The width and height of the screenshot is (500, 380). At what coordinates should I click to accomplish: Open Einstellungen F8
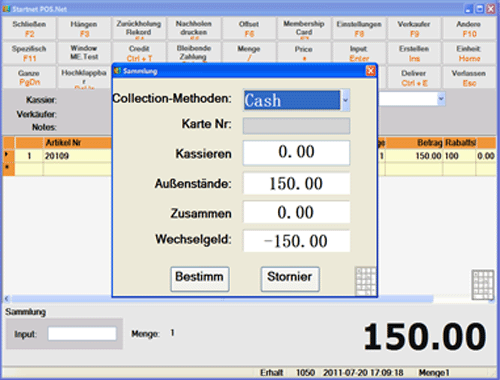[359, 29]
